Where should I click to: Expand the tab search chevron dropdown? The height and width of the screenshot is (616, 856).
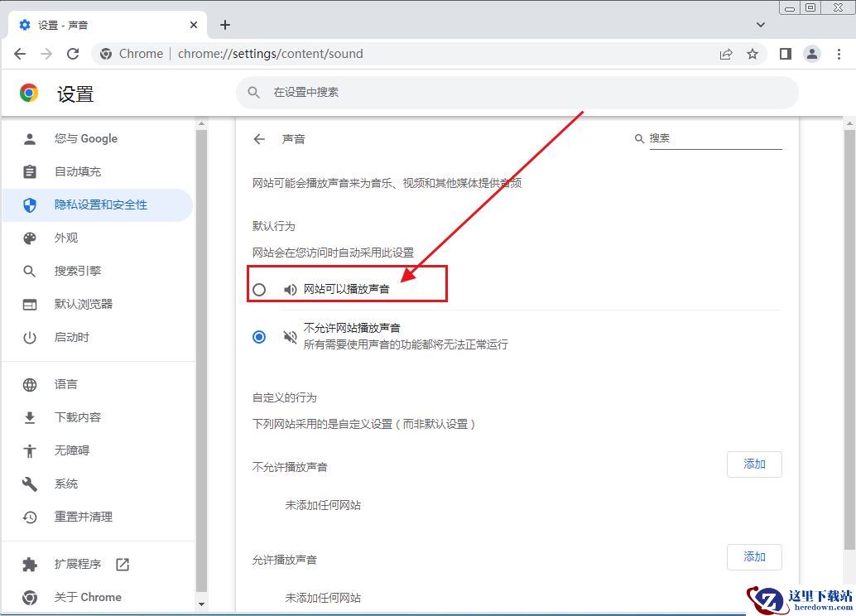(761, 25)
